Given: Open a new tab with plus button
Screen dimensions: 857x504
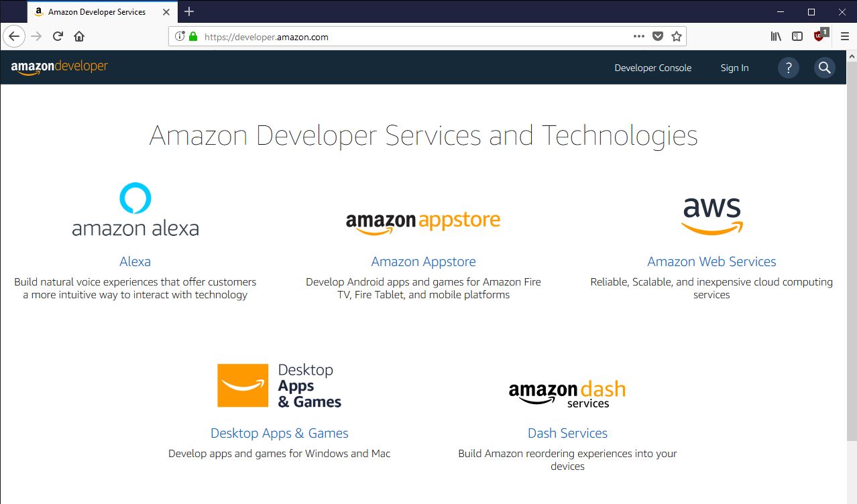Looking at the screenshot, I should 189,11.
